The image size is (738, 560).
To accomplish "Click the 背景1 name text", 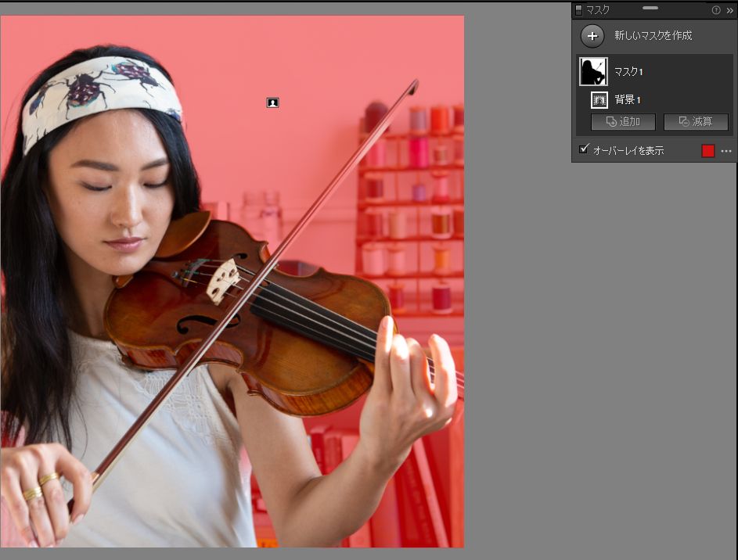I will 628,99.
